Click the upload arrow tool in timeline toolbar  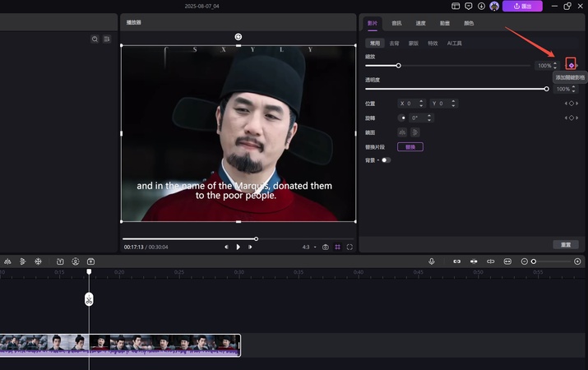pos(90,261)
